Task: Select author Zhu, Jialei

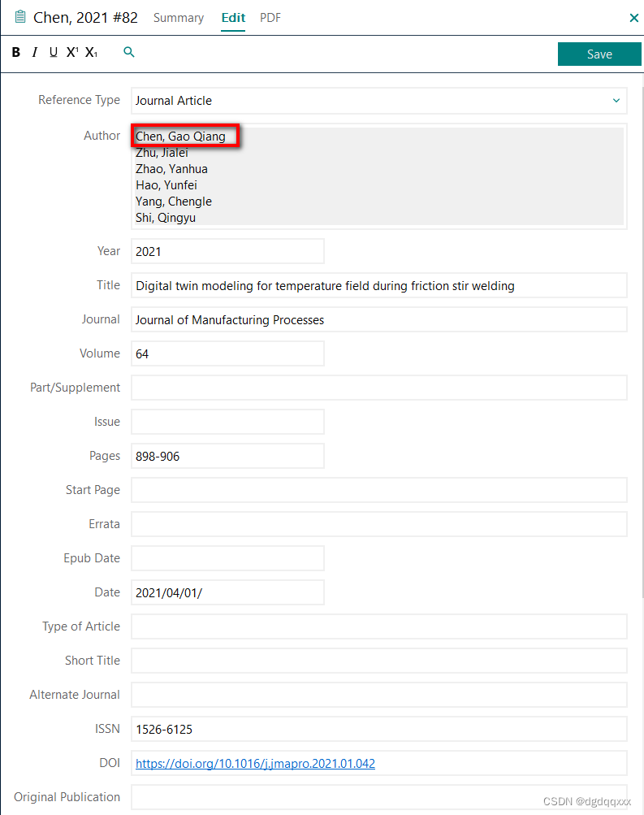Action: (162, 153)
